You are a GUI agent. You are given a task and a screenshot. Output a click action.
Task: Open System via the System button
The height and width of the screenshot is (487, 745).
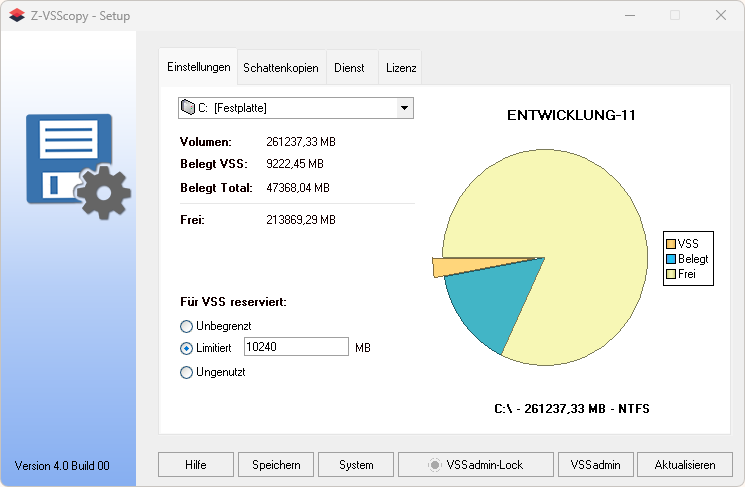(x=356, y=465)
